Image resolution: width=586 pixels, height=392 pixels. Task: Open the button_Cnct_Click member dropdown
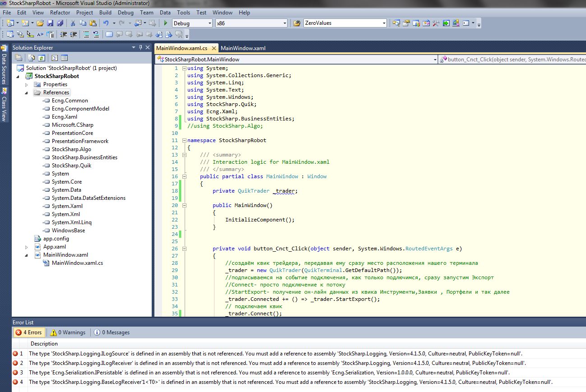pos(512,59)
